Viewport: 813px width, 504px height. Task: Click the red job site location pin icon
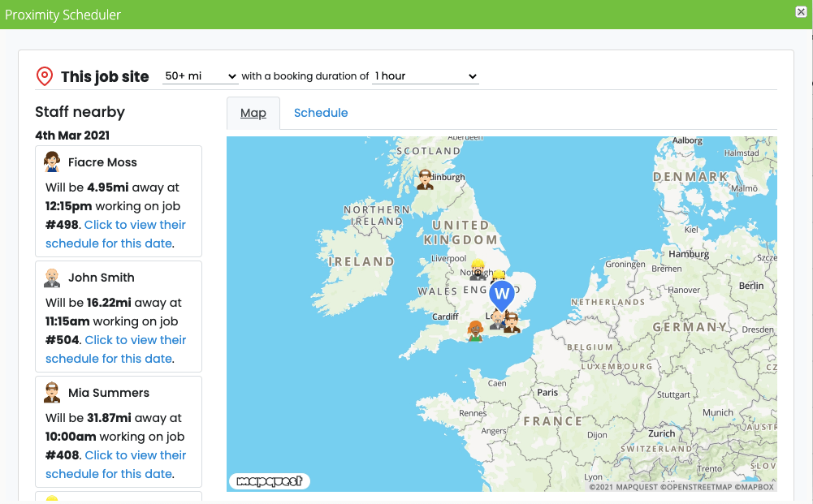pyautogui.click(x=45, y=76)
